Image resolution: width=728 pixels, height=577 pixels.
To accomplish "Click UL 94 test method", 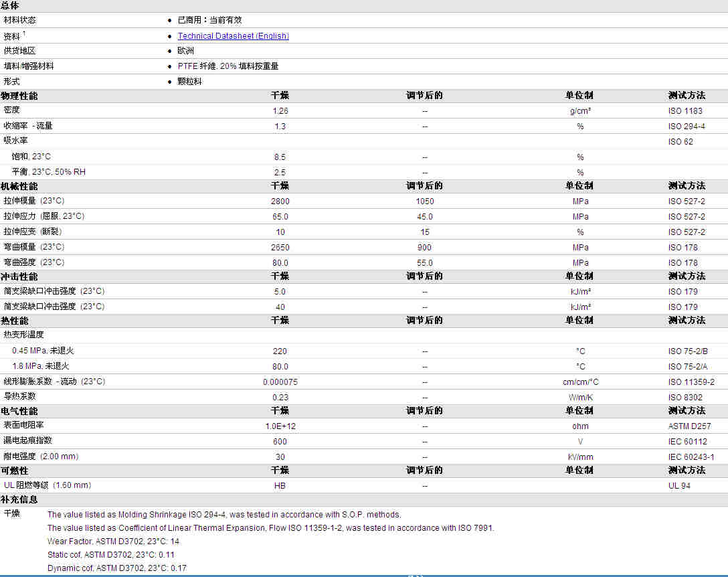I will point(679,485).
